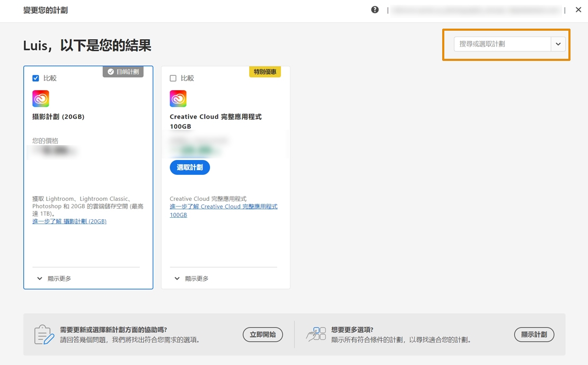Viewport: 588px width, 365px height.
Task: Open 進一步了解 攝影計劃 (20GB) link
Action: (69, 221)
